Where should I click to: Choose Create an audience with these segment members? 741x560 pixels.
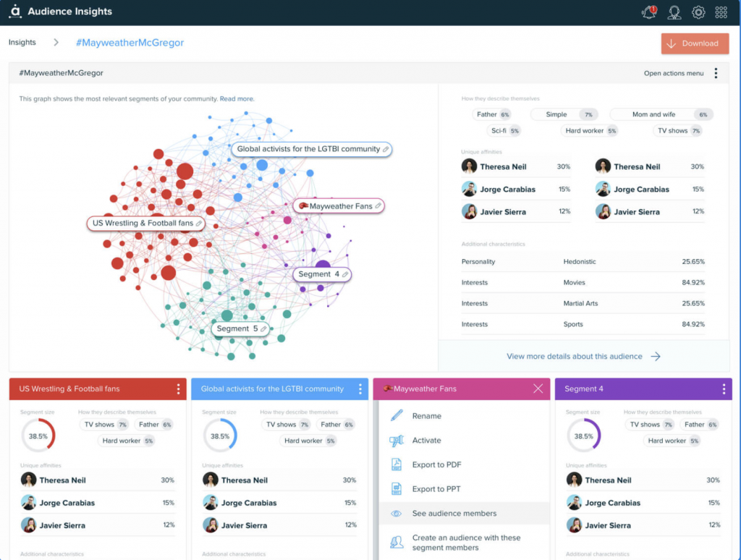(x=466, y=543)
